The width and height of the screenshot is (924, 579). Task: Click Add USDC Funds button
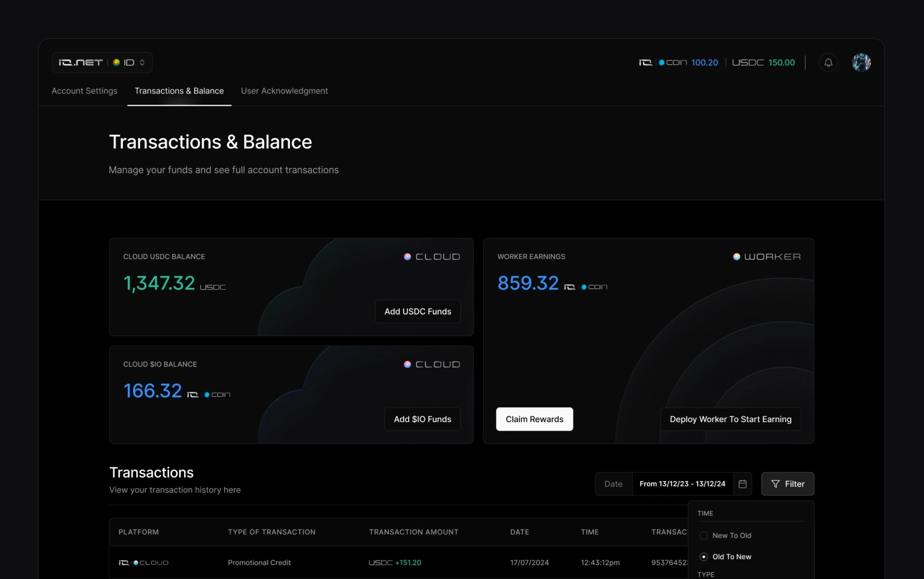point(418,311)
